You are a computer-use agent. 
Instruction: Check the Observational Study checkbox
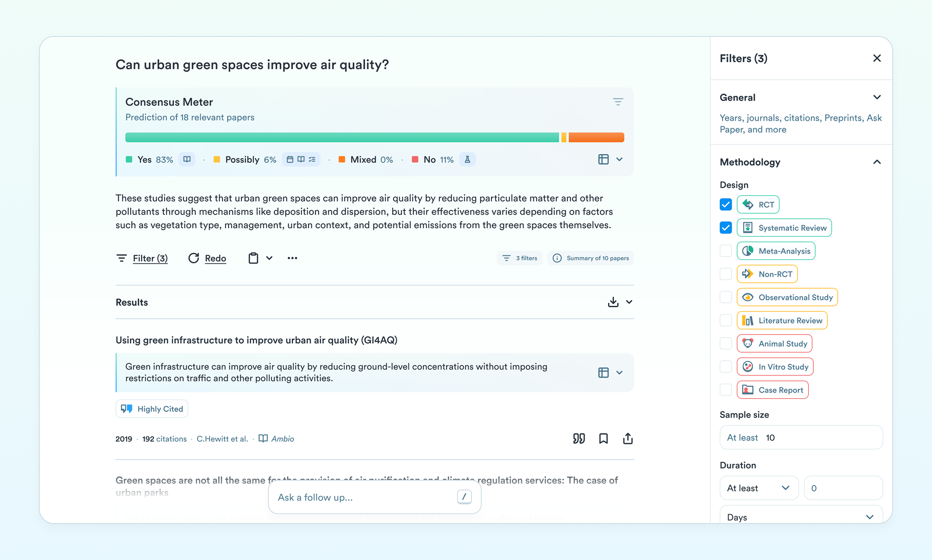pos(725,297)
